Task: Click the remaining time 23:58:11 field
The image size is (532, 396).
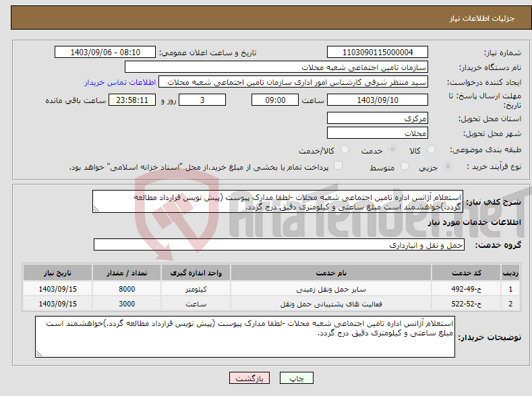Action: coord(132,100)
